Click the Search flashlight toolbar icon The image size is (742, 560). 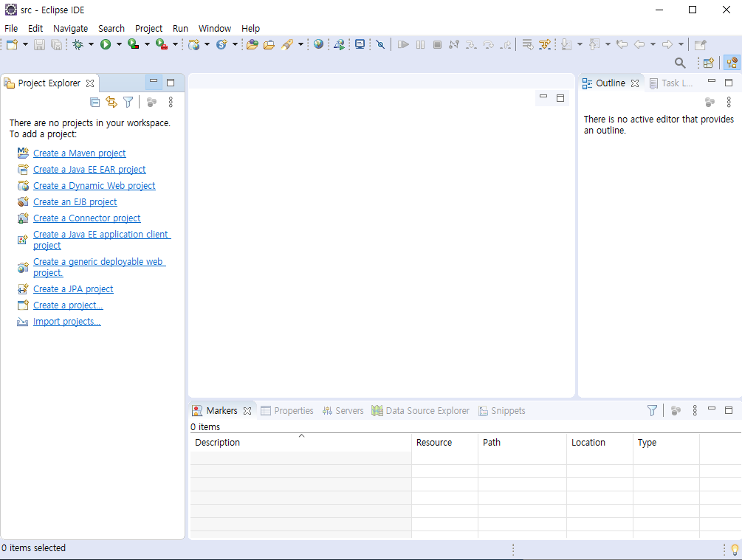(287, 44)
